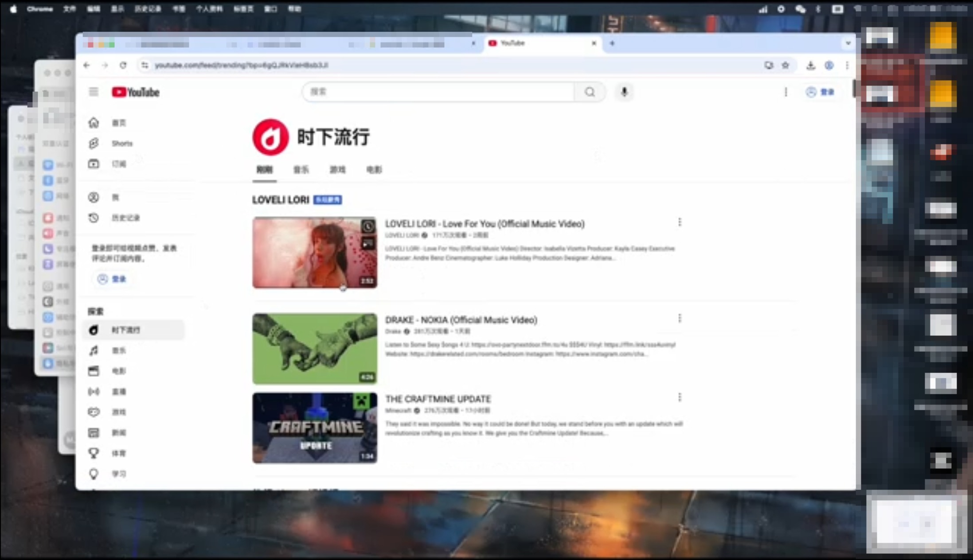973x560 pixels.
Task: Open THE CRAFTMINE UPDATE video thumbnail
Action: (x=315, y=428)
